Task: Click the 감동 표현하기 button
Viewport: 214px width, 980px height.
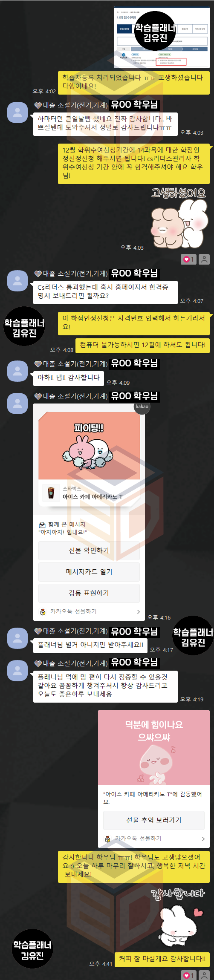Action: pos(89,593)
